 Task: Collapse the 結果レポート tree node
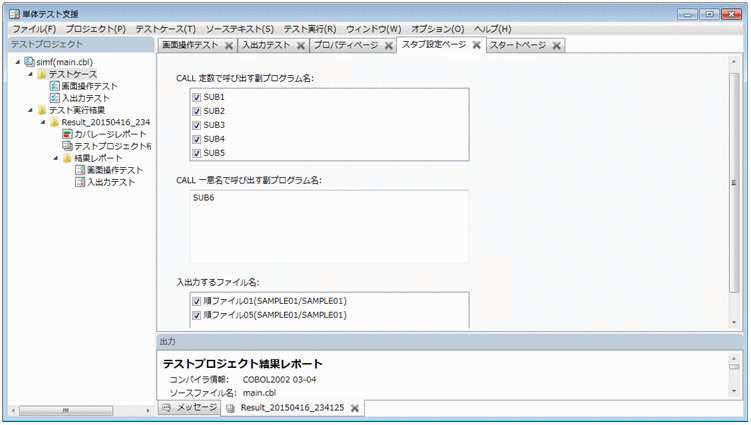click(x=56, y=158)
